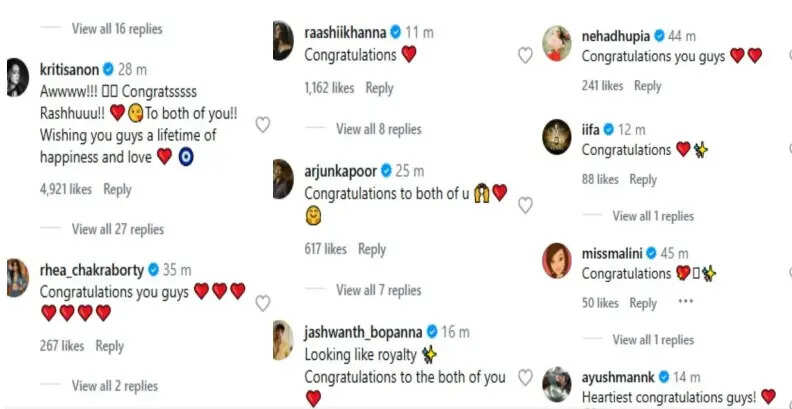Open the rhea_chakraborty username link

click(x=91, y=270)
